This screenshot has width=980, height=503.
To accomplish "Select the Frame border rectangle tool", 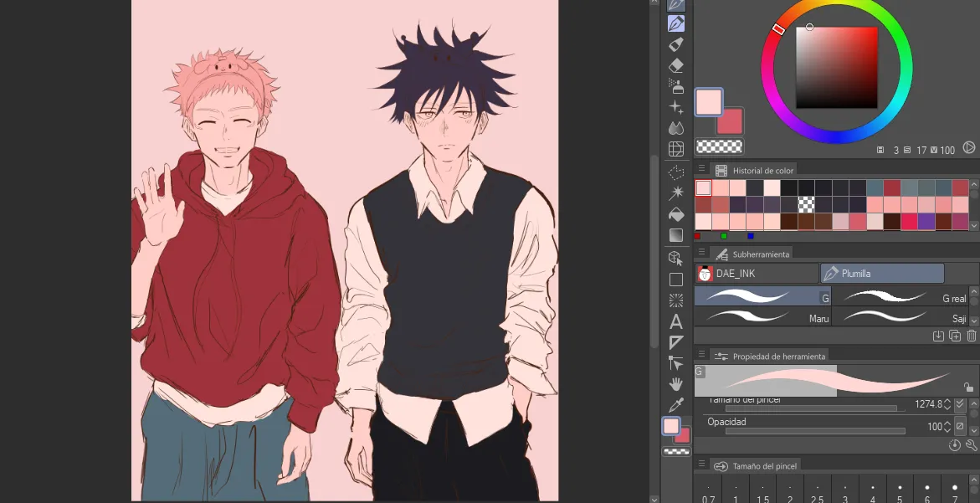I will pyautogui.click(x=675, y=280).
